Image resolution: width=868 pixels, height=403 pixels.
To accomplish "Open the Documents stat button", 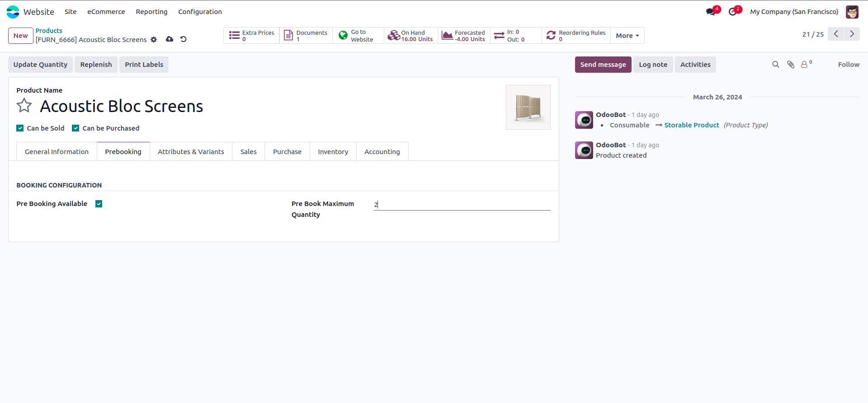I will pyautogui.click(x=306, y=36).
